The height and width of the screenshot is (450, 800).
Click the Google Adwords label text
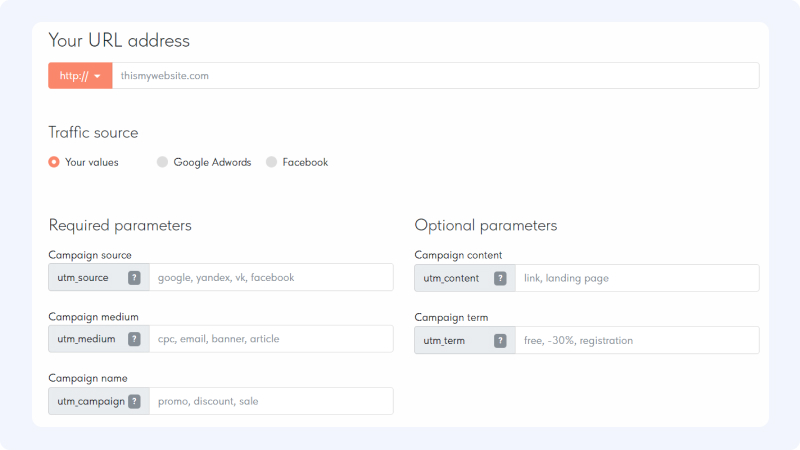[212, 162]
